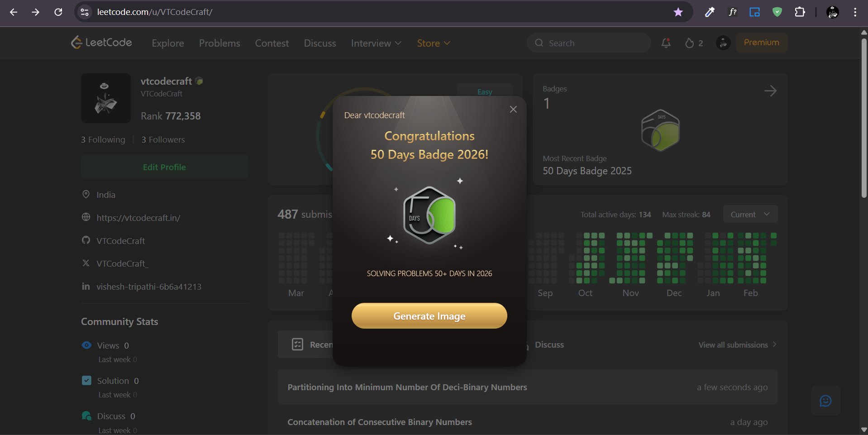View all badges using the arrow

tap(770, 91)
